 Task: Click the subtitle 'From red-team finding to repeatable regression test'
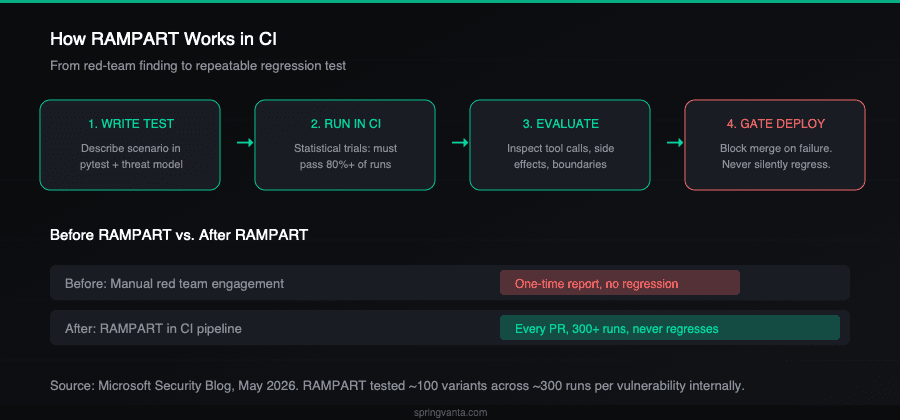[198, 66]
